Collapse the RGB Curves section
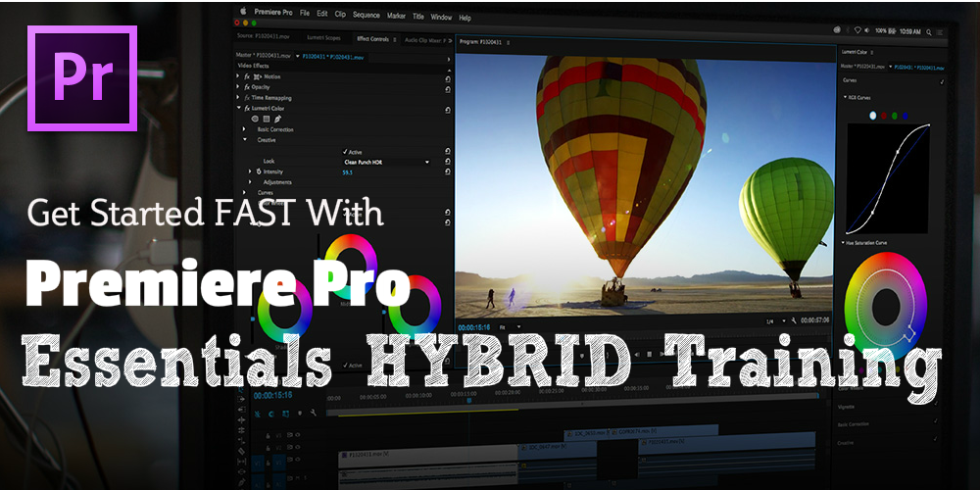This screenshot has width=980, height=490. 845,97
